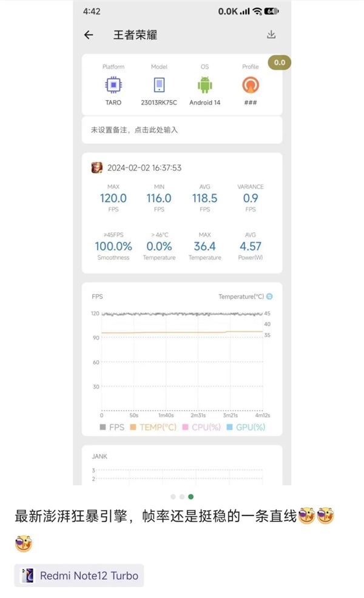Select the second page indicator dot

[x=182, y=497]
